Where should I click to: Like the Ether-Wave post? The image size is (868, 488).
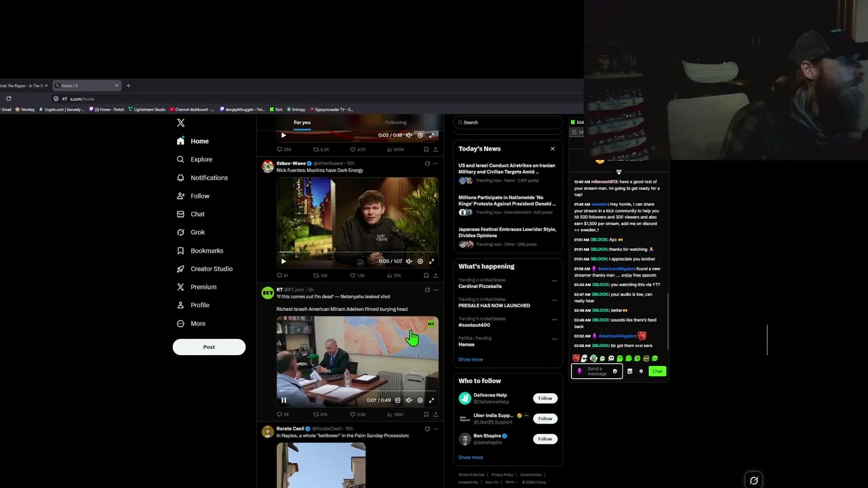(x=357, y=276)
